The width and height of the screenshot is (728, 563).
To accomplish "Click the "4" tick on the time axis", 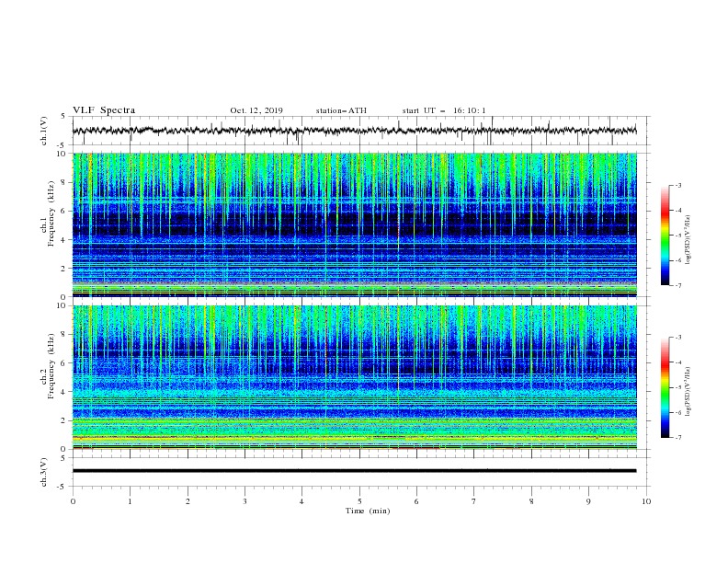I will coord(302,501).
